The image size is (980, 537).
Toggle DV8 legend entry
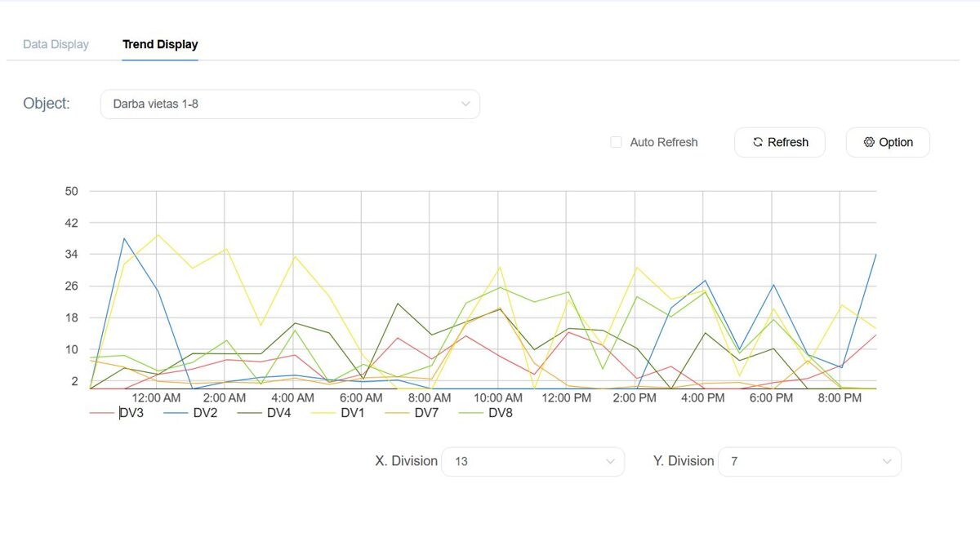click(501, 413)
